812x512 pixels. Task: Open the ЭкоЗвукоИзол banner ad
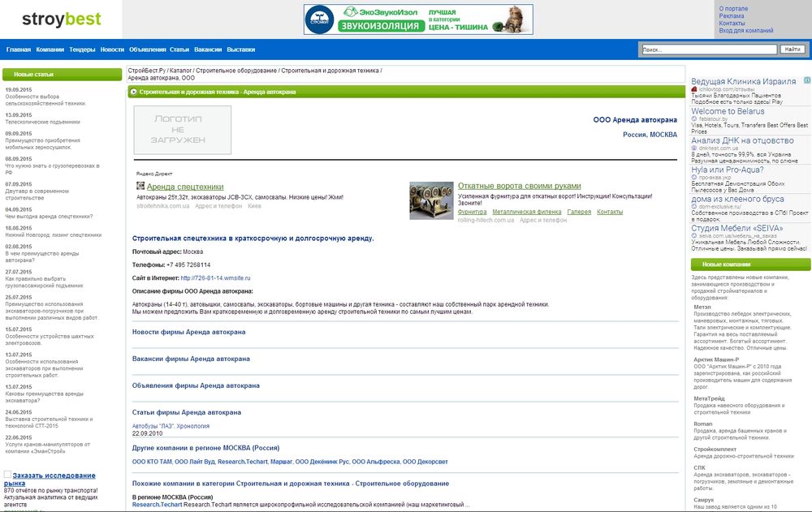(x=418, y=19)
